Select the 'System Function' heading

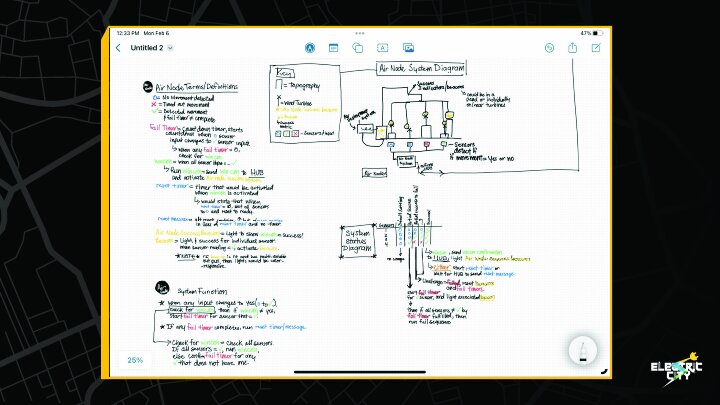(x=202, y=291)
